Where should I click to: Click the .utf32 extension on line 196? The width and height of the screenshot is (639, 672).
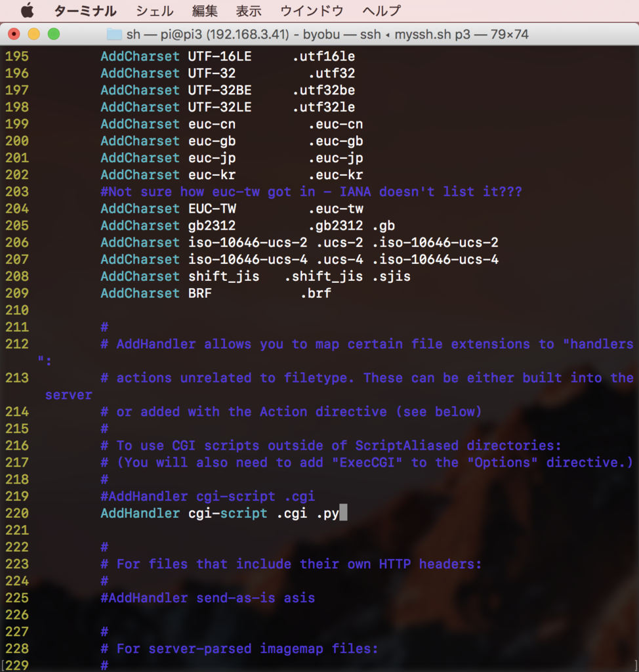click(x=332, y=73)
